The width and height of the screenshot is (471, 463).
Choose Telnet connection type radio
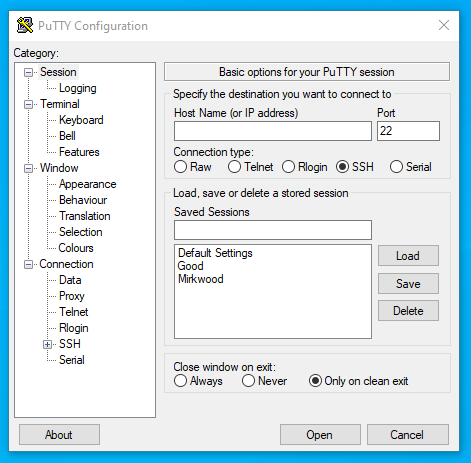tap(234, 167)
